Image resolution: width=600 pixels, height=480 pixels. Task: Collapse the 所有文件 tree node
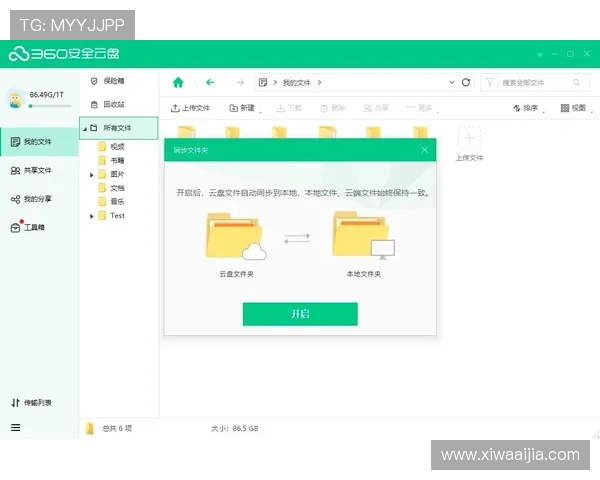(x=85, y=129)
